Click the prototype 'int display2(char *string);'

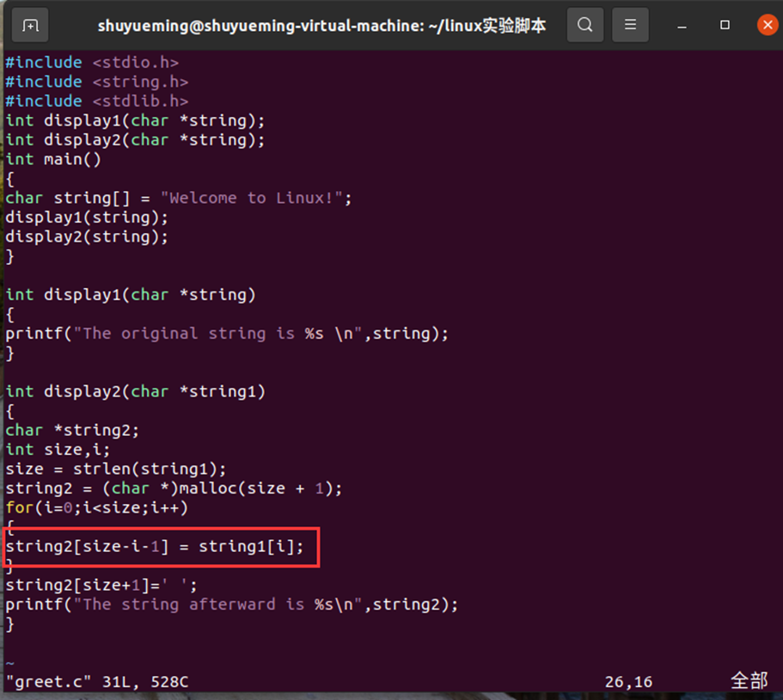point(135,140)
